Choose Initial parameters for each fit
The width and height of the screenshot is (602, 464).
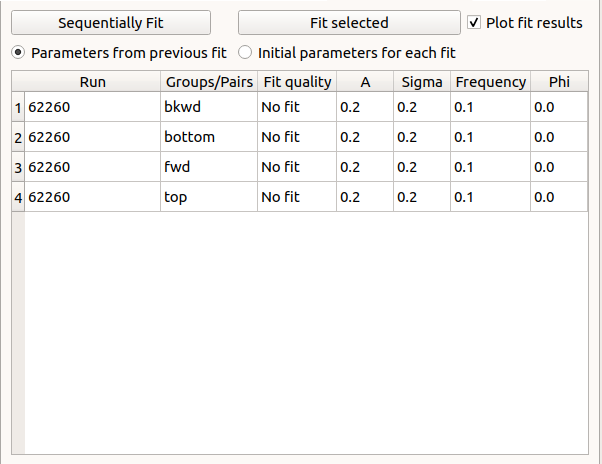click(x=245, y=51)
